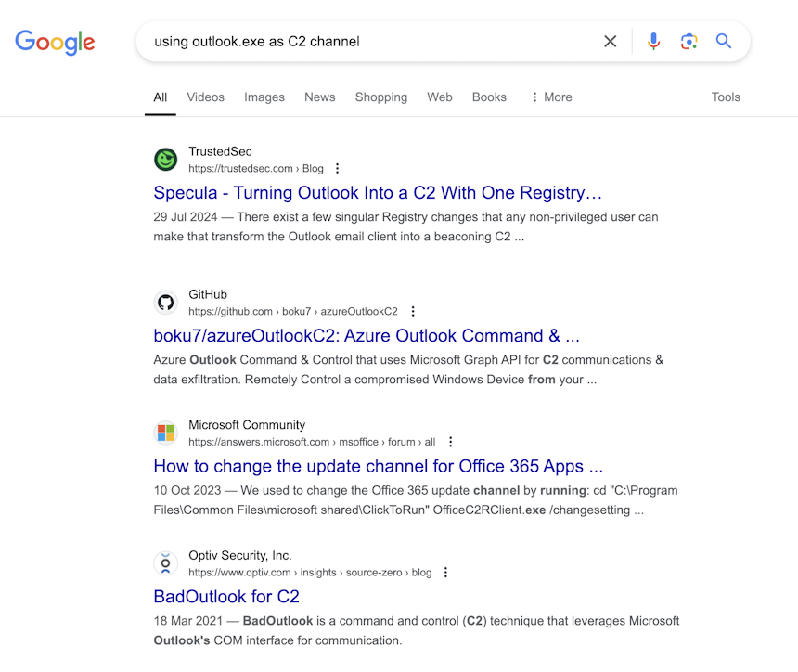Open three-dot menu for Microsoft Community result
The height and width of the screenshot is (672, 798).
(450, 442)
